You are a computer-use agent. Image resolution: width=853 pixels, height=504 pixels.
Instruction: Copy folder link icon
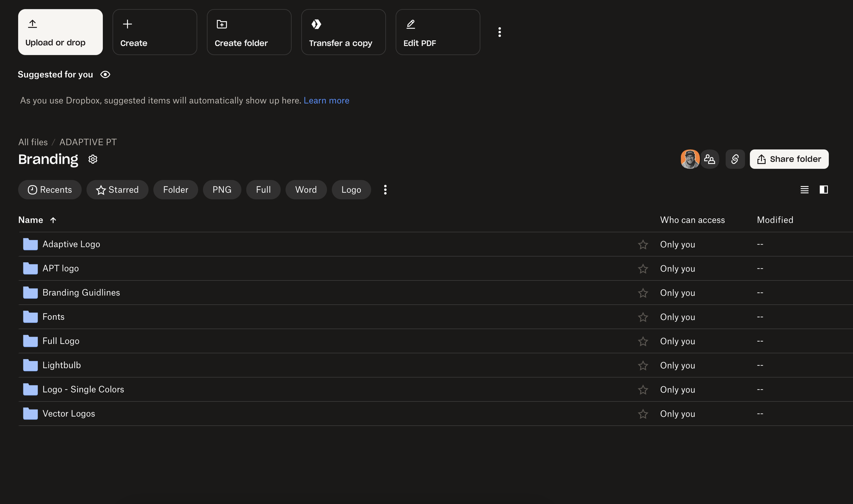pyautogui.click(x=735, y=159)
